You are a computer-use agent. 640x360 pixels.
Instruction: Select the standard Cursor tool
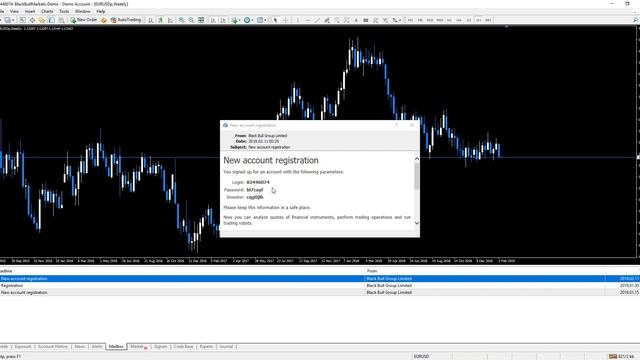tap(275, 20)
